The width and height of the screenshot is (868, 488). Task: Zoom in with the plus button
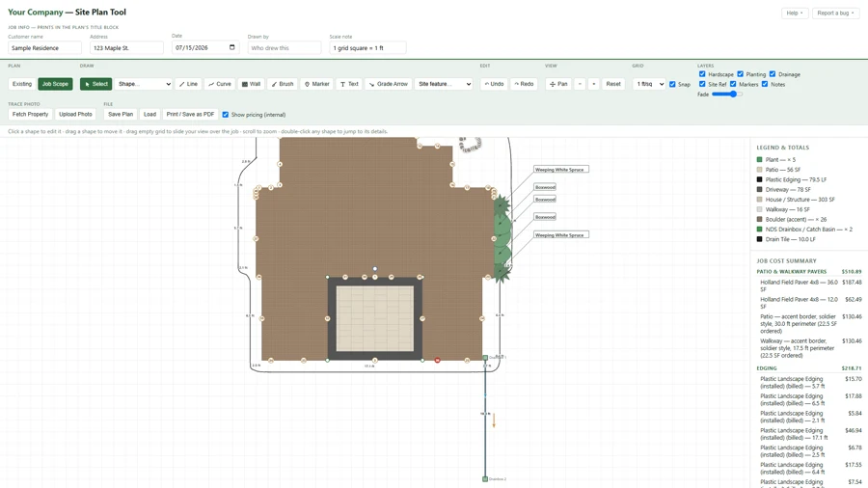tap(593, 84)
